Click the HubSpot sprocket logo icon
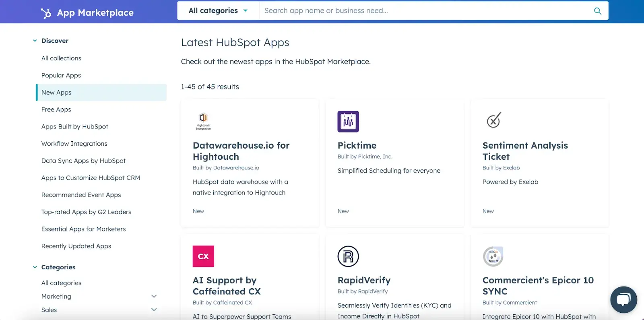This screenshot has width=644, height=320. coord(46,13)
